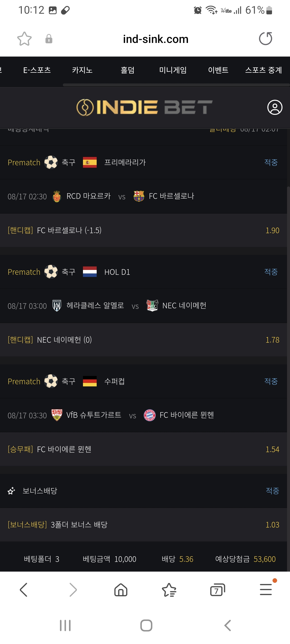Open the browser tabs switcher showing 7
Screen dimensions: 290x644
tap(217, 590)
